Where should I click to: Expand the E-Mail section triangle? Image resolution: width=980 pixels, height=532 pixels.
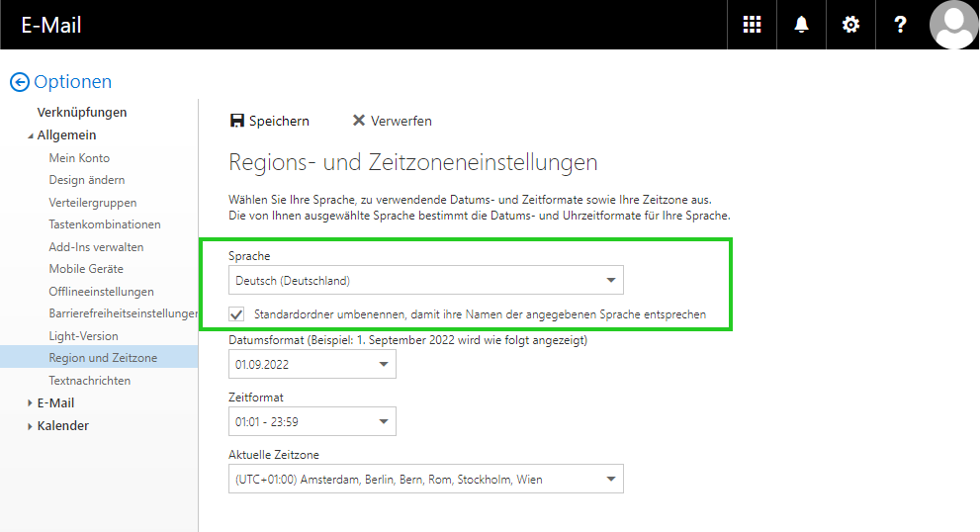(x=30, y=403)
